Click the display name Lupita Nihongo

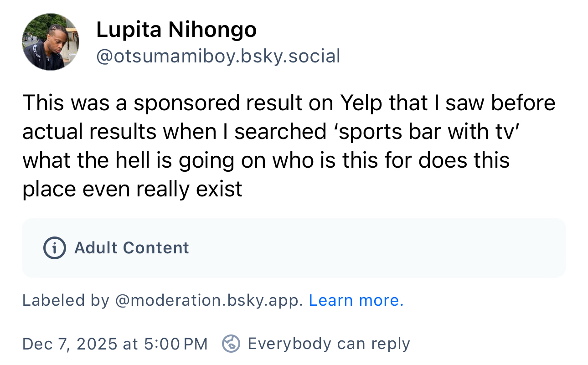click(176, 30)
